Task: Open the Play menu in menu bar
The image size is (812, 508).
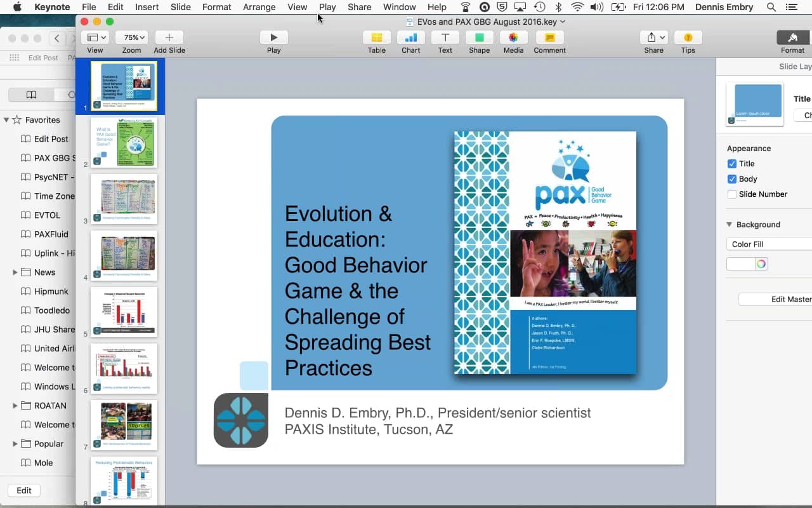Action: (x=327, y=7)
